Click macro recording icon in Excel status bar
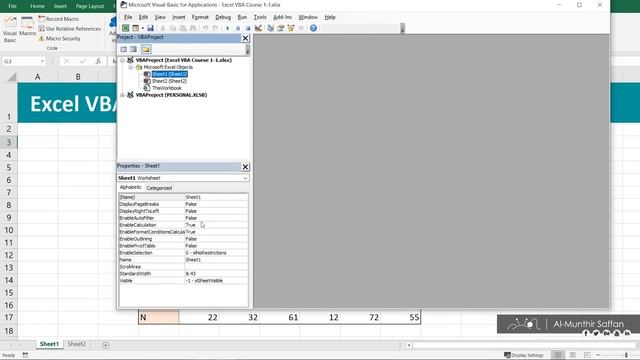 tap(25, 355)
